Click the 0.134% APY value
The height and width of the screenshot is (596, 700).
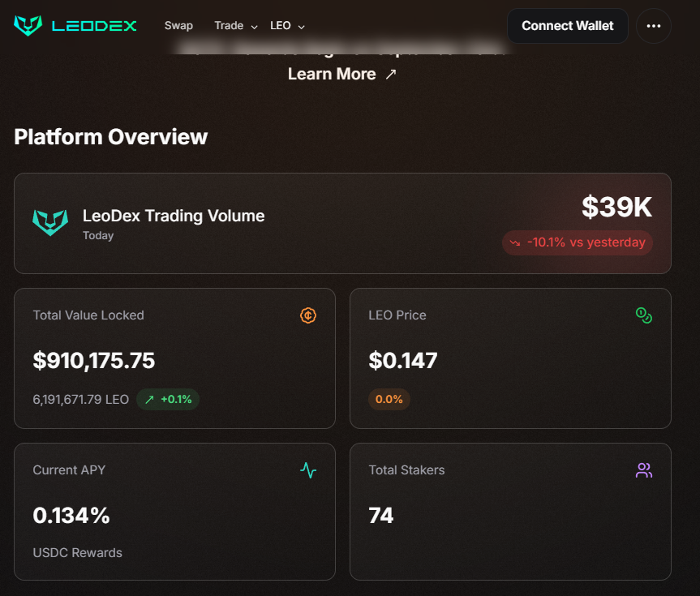click(71, 516)
